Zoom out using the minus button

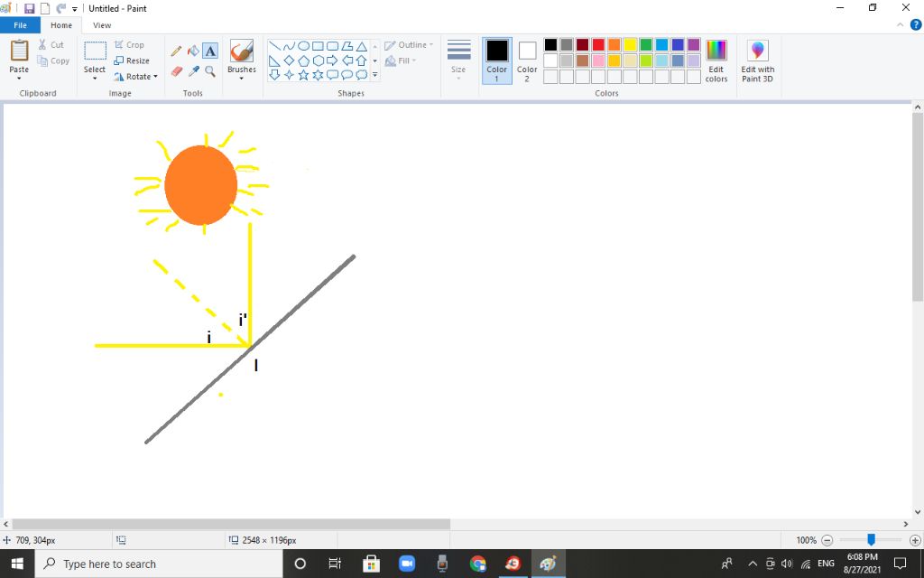click(827, 540)
